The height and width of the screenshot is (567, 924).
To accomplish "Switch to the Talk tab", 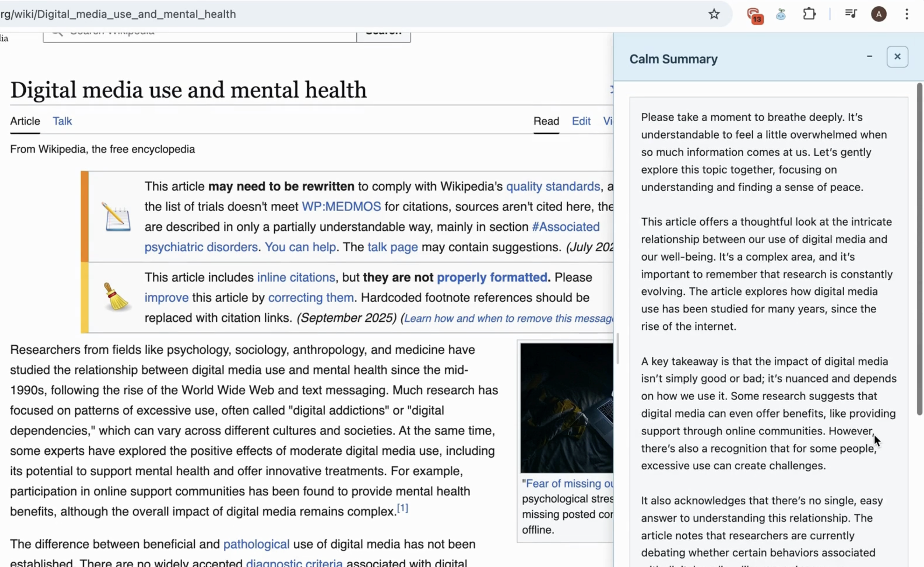I will click(x=62, y=121).
